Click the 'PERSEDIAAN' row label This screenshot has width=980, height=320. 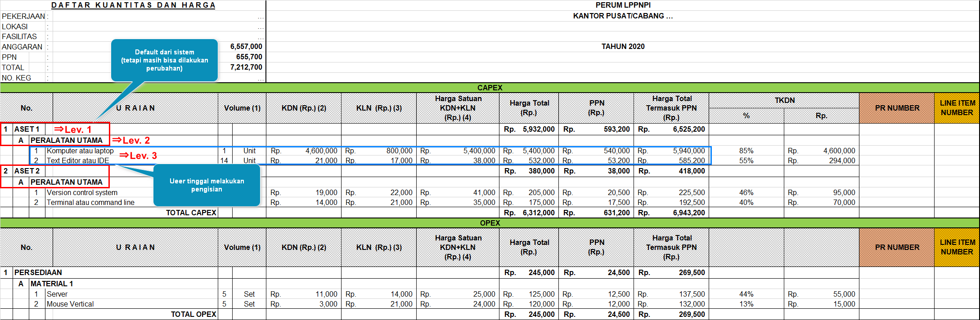point(38,272)
